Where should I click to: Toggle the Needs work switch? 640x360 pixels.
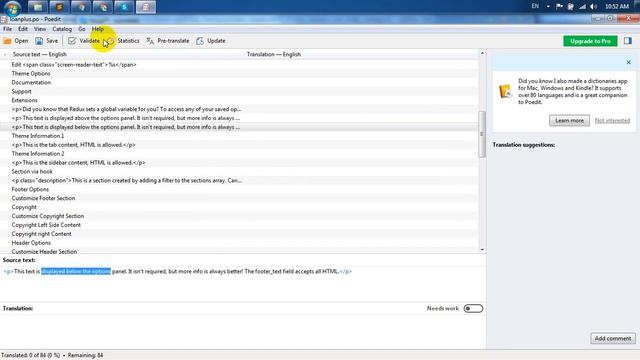pos(473,309)
